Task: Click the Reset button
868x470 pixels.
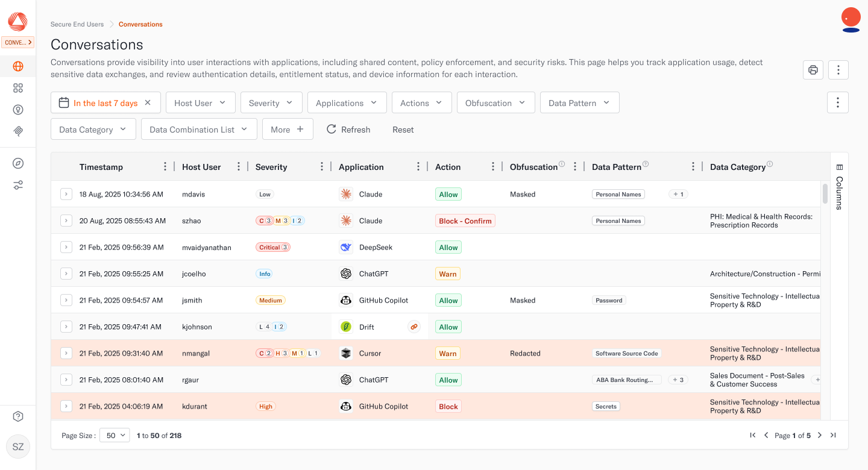Action: 403,130
